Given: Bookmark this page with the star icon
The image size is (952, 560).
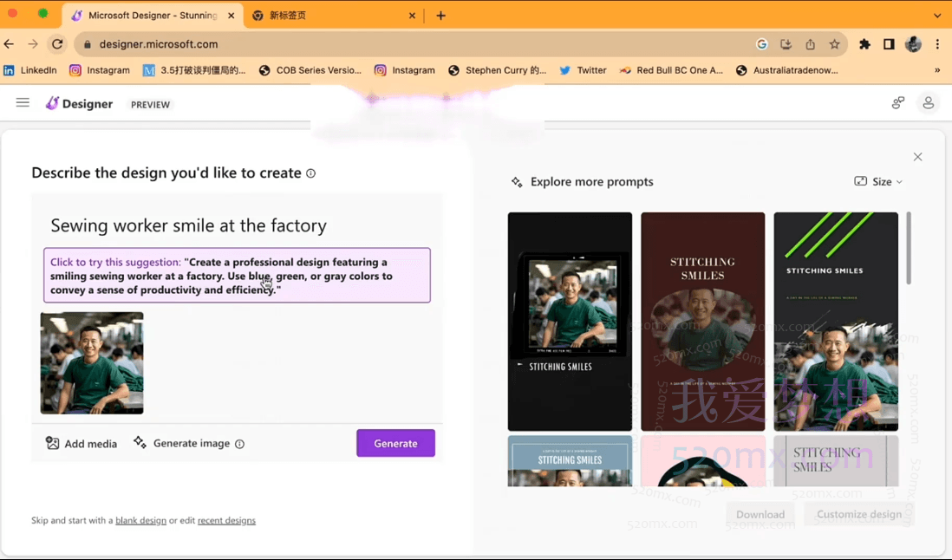Looking at the screenshot, I should click(x=834, y=44).
